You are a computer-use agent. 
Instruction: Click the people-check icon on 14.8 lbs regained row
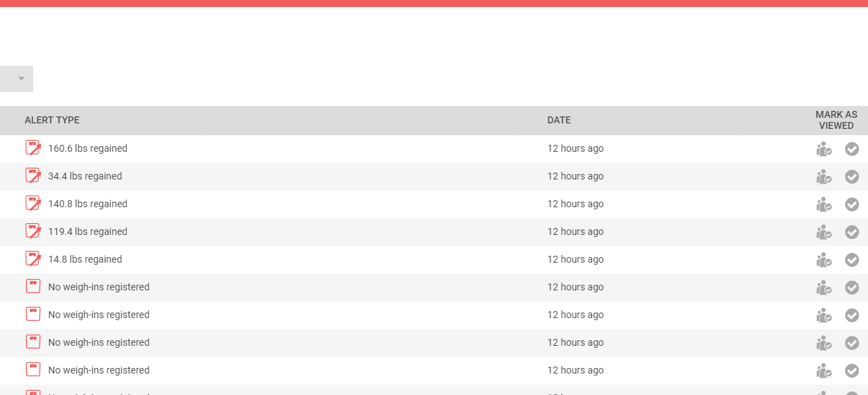click(824, 260)
